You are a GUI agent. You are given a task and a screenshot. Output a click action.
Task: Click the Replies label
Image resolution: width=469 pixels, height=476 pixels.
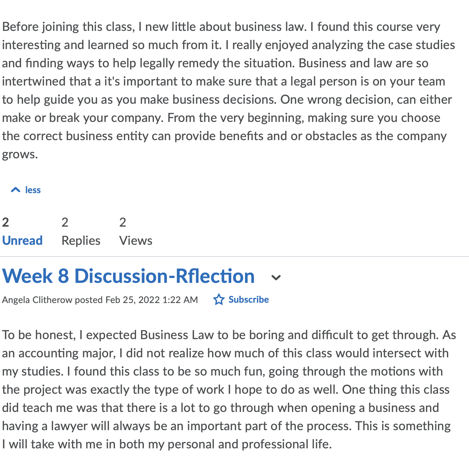(x=81, y=241)
